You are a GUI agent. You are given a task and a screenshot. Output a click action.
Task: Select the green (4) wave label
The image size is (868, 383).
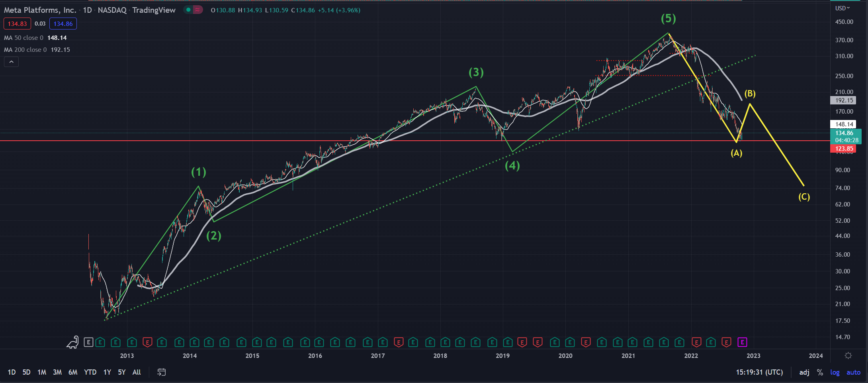512,166
